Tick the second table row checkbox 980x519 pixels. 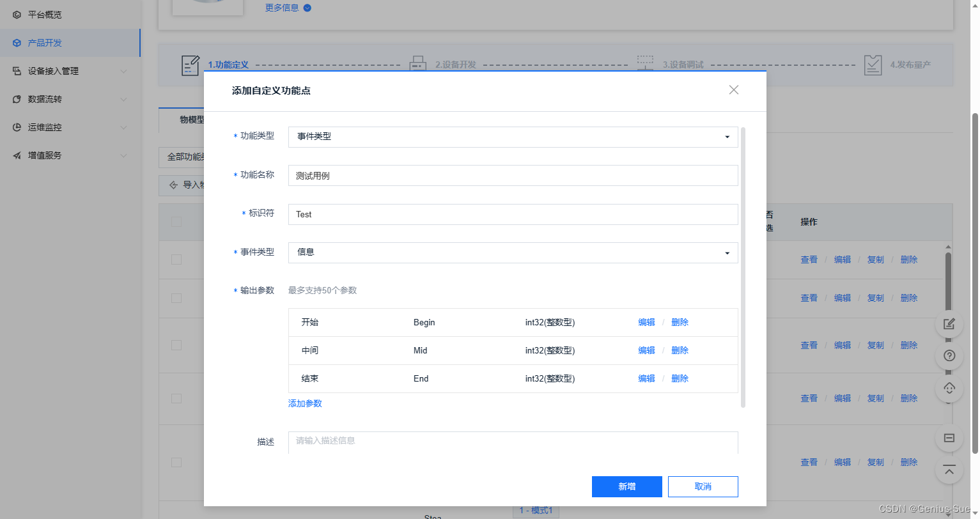click(176, 298)
